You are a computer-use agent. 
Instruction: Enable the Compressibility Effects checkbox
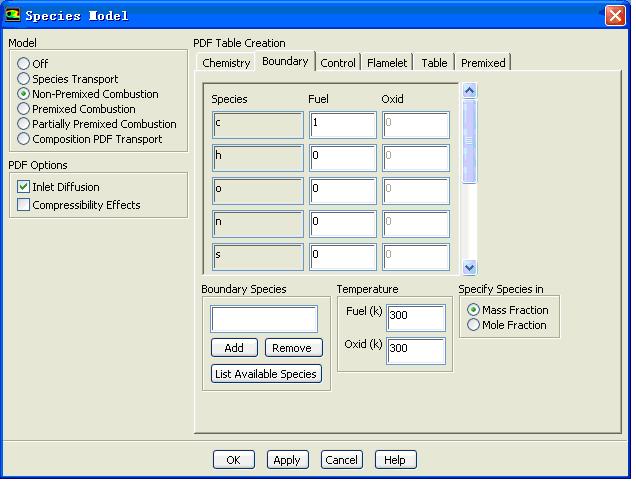pyautogui.click(x=24, y=205)
